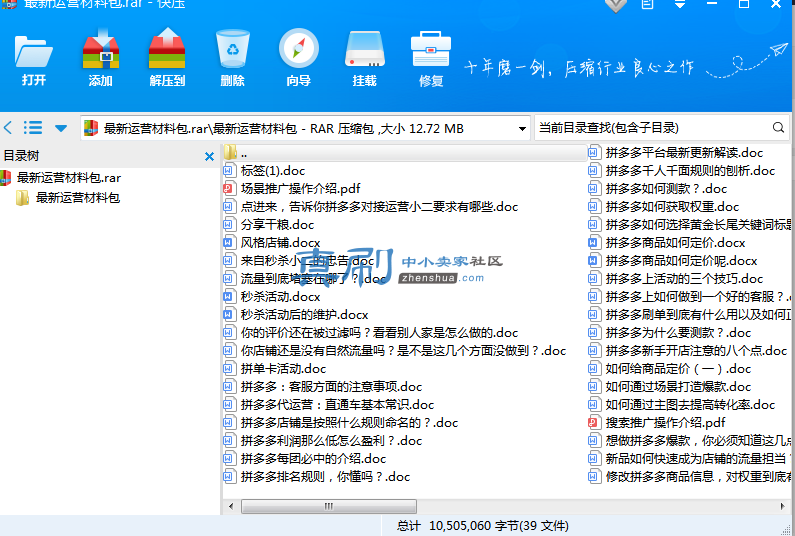This screenshot has width=795, height=536.
Task: Select 最新运营材料包 folder in tree
Action: [78, 197]
